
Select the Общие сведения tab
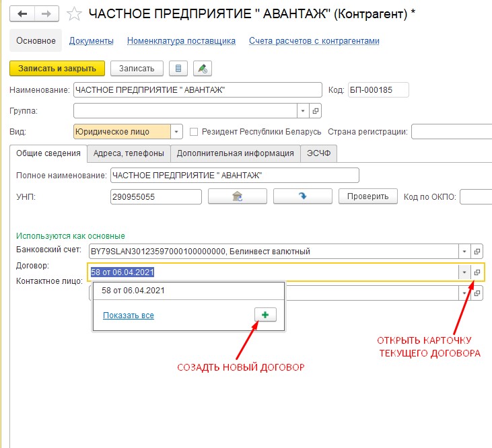[x=48, y=153]
